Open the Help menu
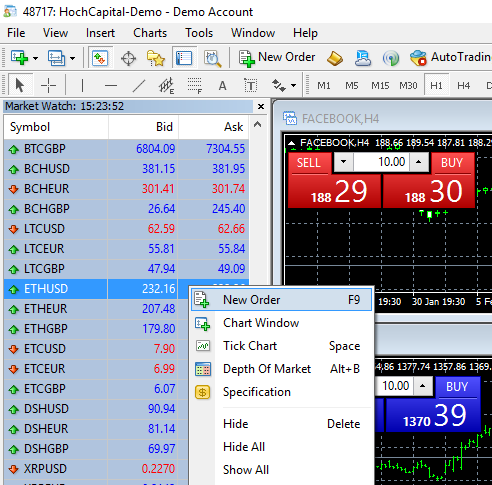The image size is (492, 485). [305, 33]
